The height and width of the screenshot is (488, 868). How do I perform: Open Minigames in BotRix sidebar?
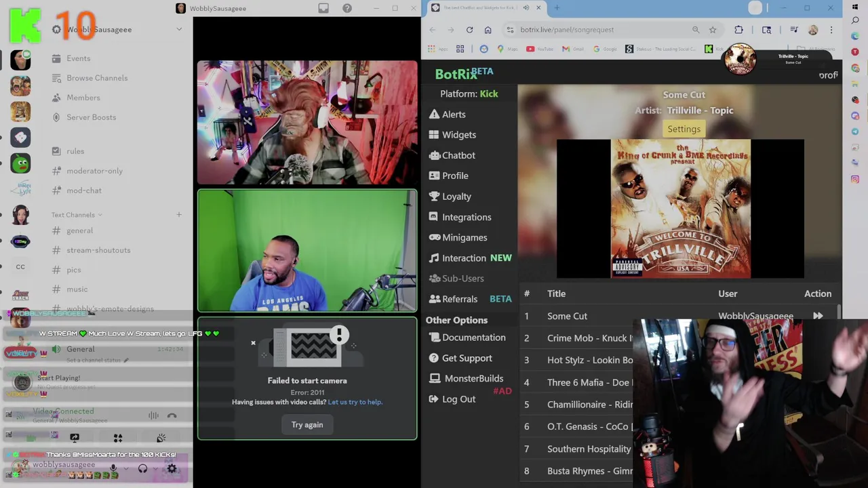tap(458, 237)
